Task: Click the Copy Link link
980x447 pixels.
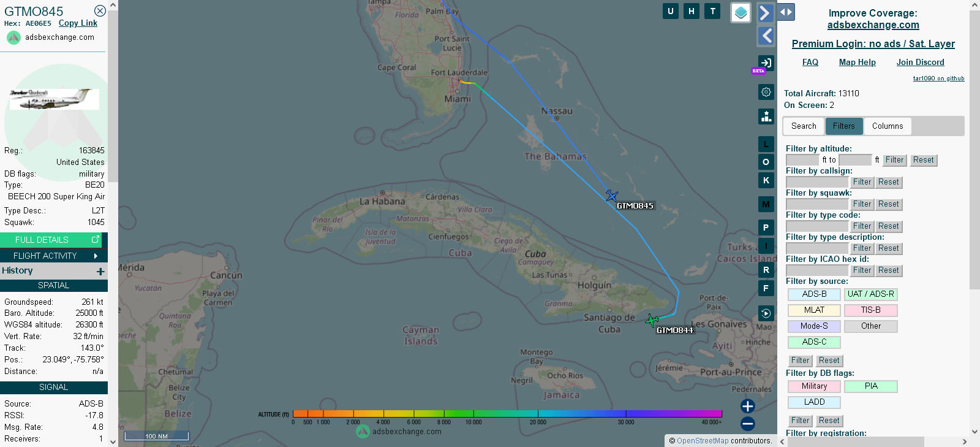Action: [x=78, y=23]
